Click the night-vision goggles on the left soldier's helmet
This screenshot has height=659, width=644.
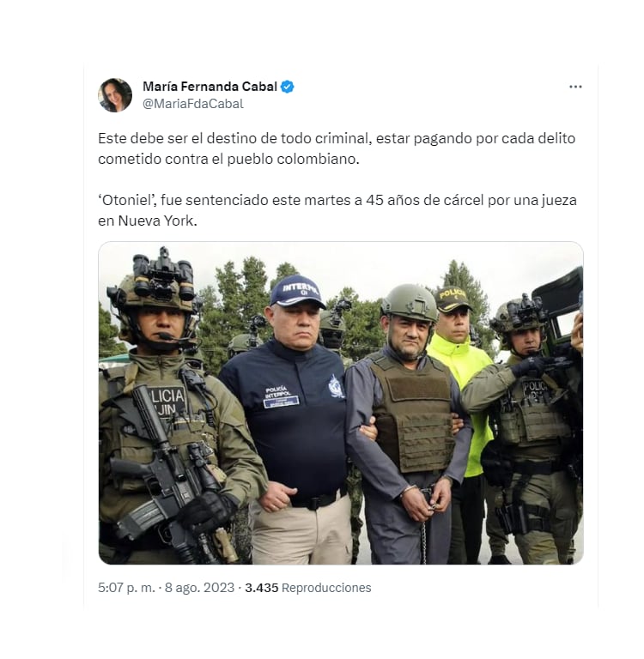(163, 275)
